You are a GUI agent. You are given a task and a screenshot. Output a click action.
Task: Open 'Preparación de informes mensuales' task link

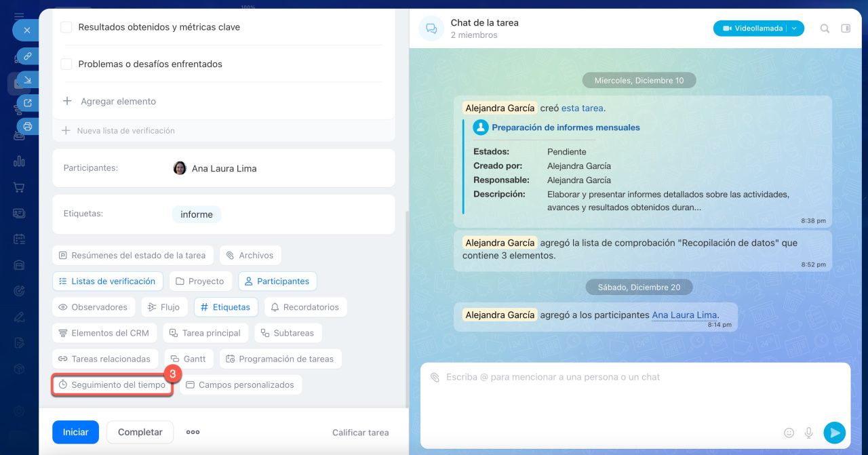click(566, 127)
